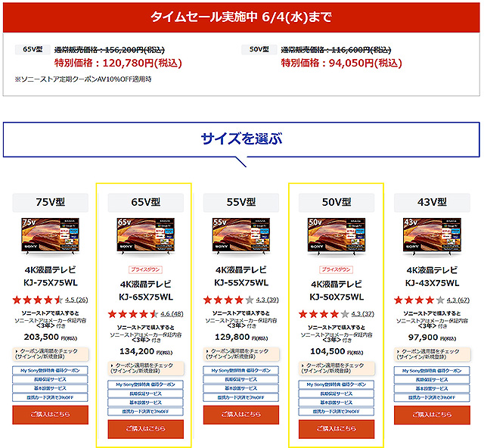Open 提携カード決済で3%OFF under 65V model
The height and width of the screenshot is (448, 484).
[146, 412]
